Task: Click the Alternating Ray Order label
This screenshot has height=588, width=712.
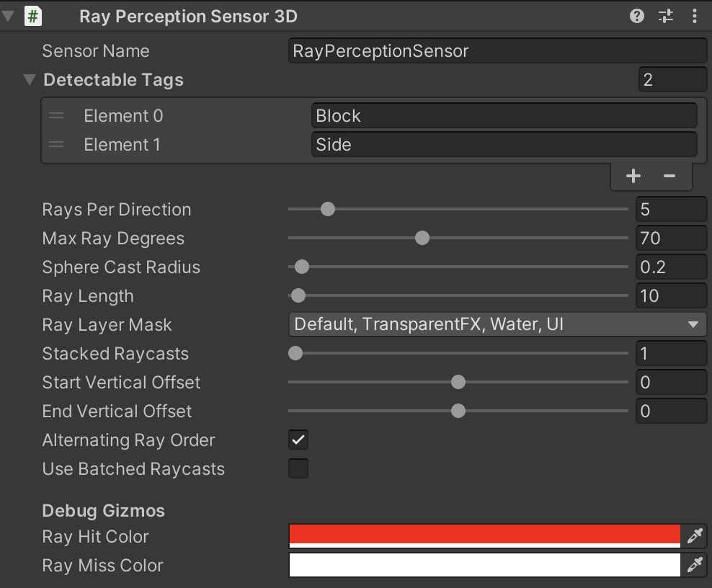Action: (x=128, y=440)
